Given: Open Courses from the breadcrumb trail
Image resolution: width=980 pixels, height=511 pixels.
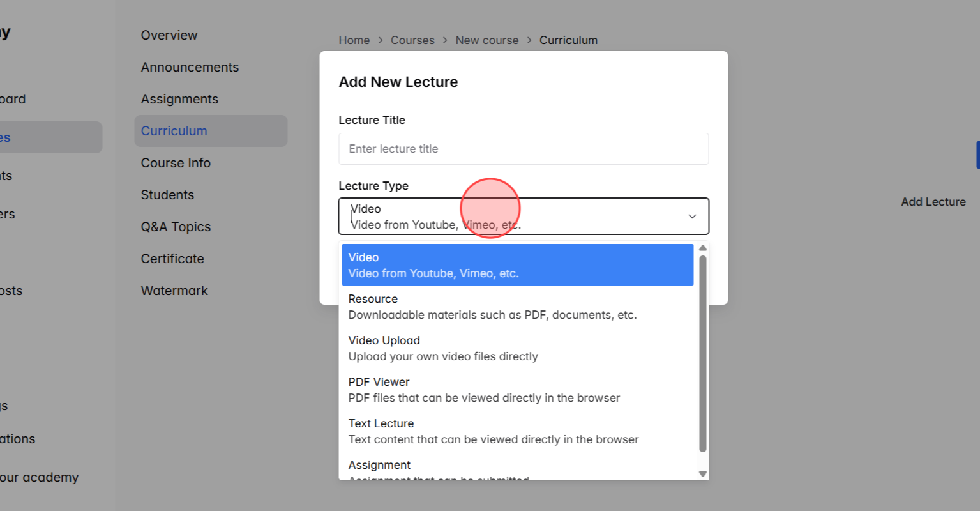Looking at the screenshot, I should (x=412, y=40).
